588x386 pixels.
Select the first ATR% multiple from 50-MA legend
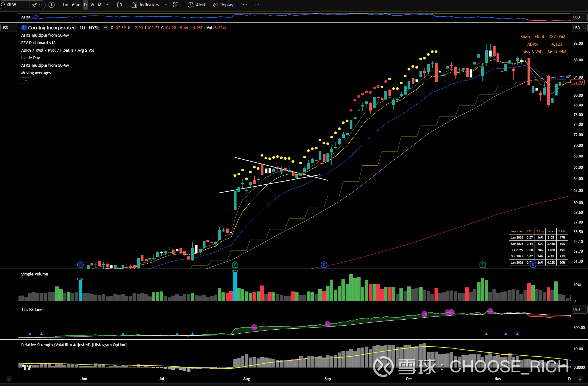pos(45,35)
